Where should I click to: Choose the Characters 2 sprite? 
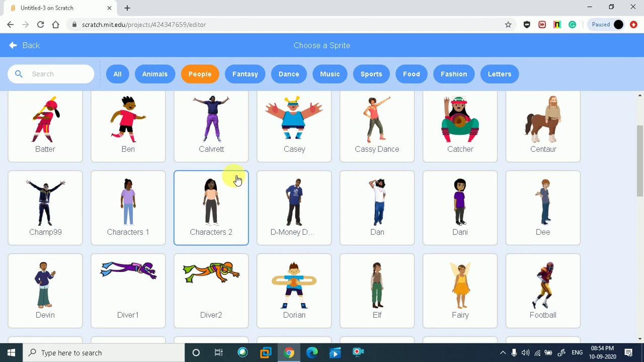pyautogui.click(x=211, y=208)
